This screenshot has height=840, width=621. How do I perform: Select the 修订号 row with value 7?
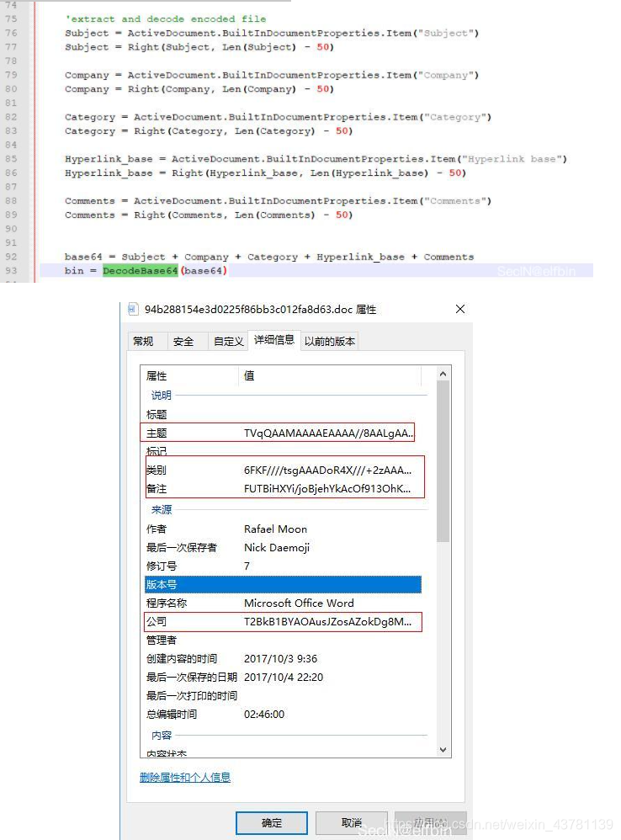click(284, 566)
